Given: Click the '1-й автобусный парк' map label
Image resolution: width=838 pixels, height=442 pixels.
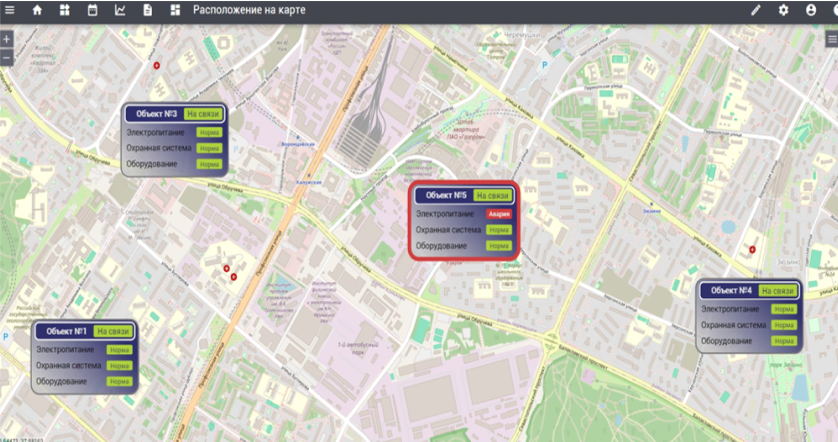Looking at the screenshot, I should click(x=358, y=348).
